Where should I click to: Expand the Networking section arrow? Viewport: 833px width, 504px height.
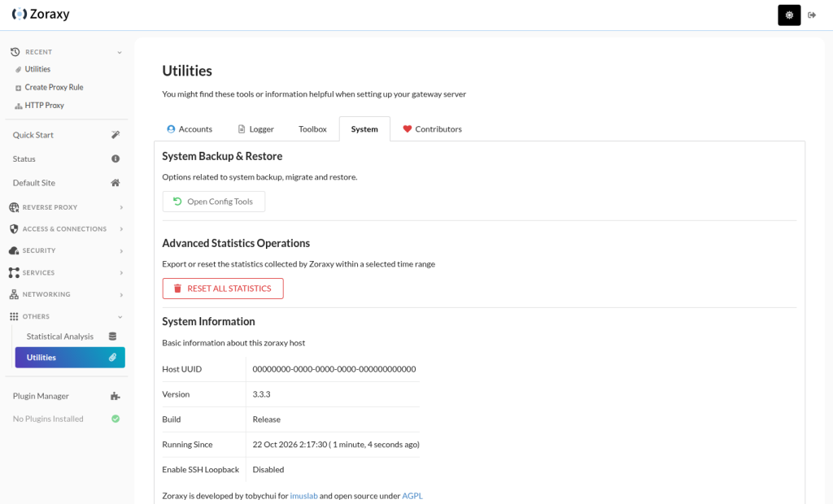[121, 295]
